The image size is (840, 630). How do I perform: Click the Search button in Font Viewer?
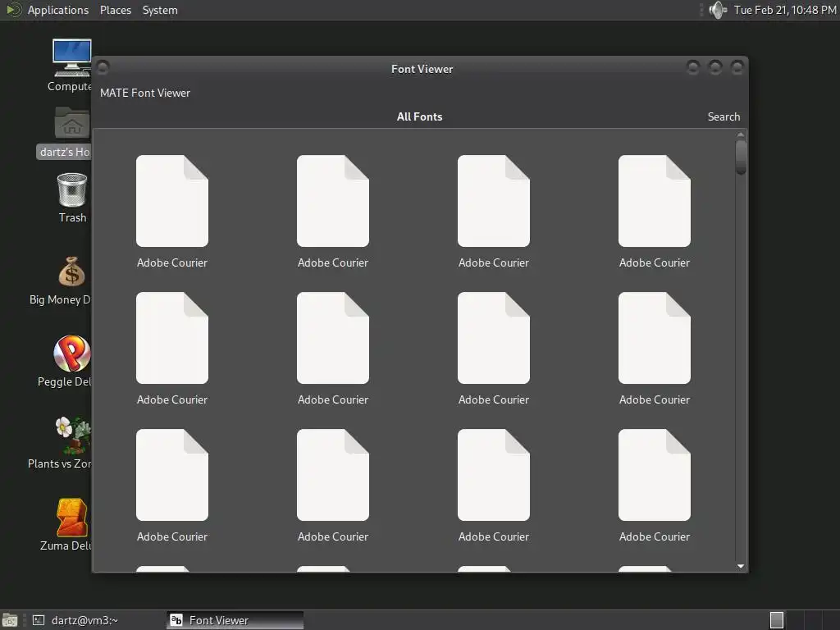(724, 116)
